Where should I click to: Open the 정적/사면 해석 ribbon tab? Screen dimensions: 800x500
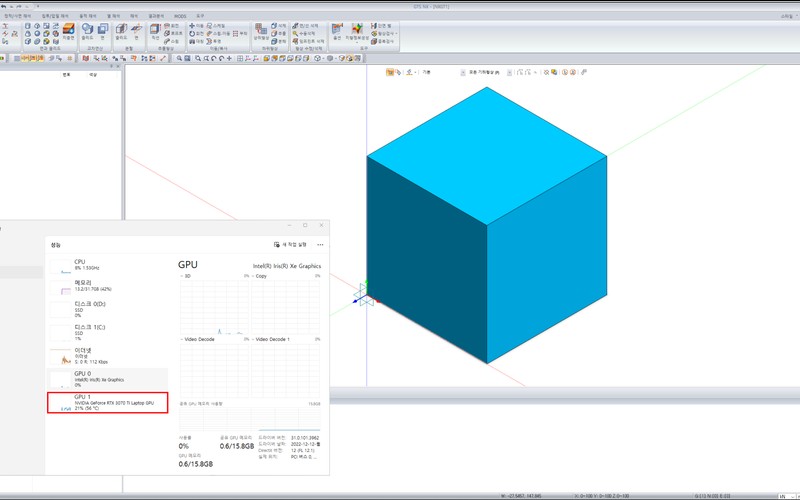17,16
